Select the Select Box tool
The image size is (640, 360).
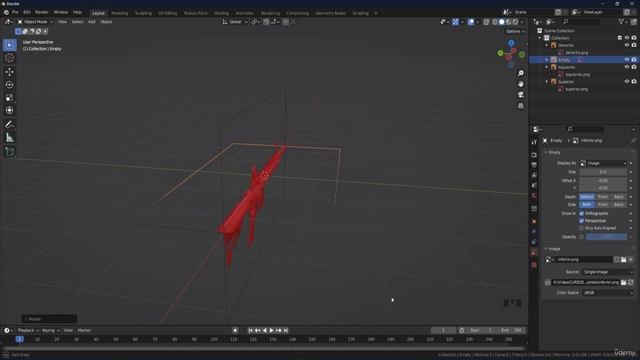coord(10,45)
